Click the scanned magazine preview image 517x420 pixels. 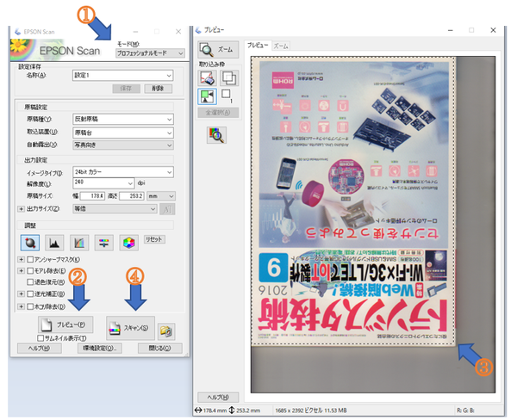(x=353, y=201)
